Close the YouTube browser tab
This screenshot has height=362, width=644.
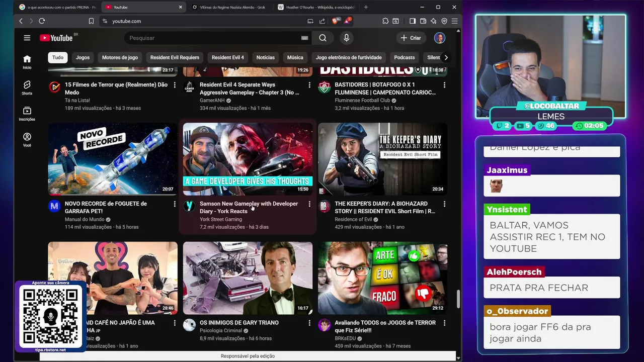click(180, 7)
